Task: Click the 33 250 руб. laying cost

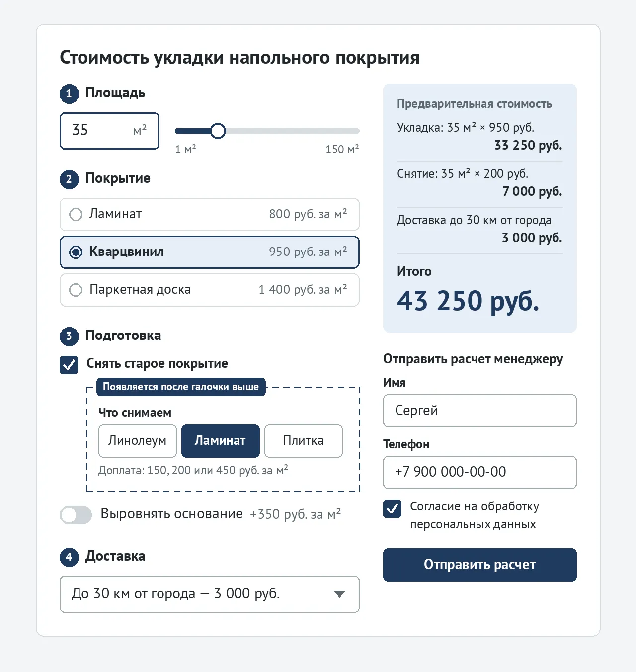Action: 528,145
